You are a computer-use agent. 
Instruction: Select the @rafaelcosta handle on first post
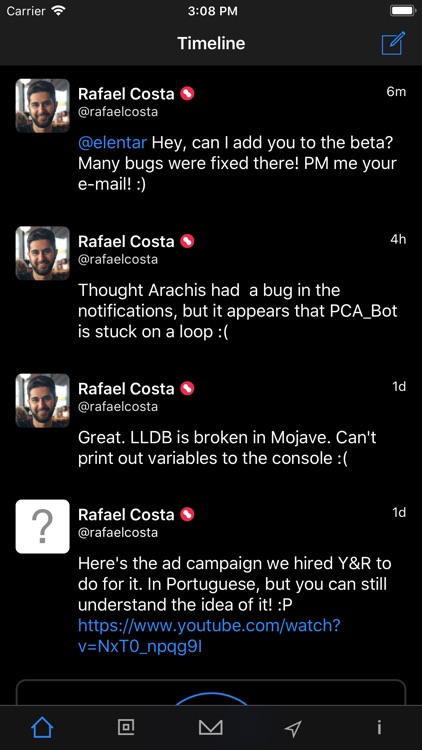(x=118, y=112)
